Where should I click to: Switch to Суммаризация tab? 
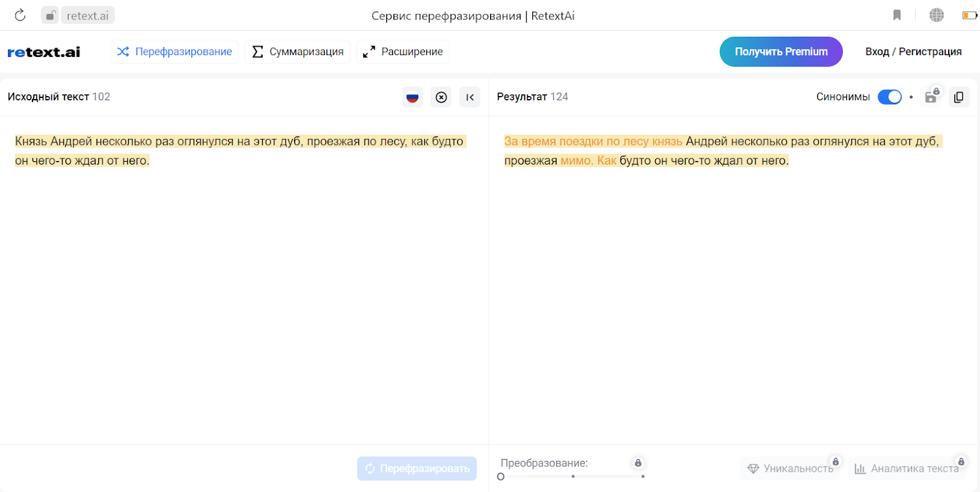coord(298,51)
